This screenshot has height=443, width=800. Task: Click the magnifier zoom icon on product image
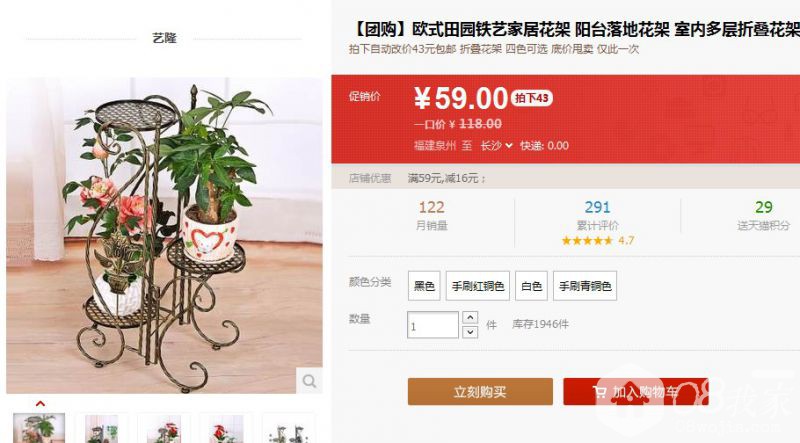pos(309,381)
